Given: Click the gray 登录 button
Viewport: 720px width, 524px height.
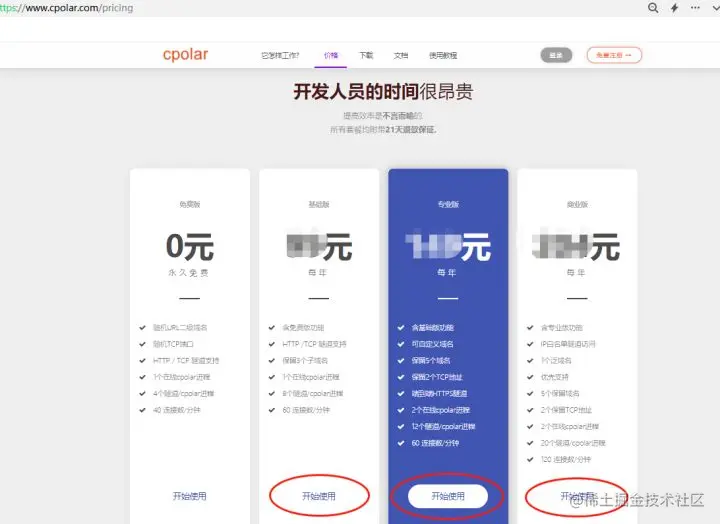Looking at the screenshot, I should (x=556, y=55).
